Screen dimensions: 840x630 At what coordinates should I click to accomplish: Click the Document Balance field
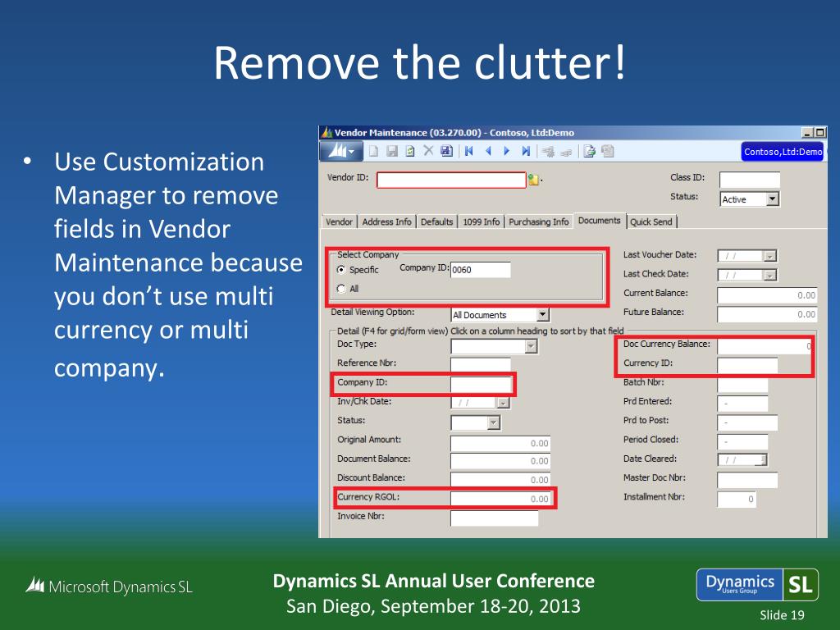pyautogui.click(x=500, y=461)
